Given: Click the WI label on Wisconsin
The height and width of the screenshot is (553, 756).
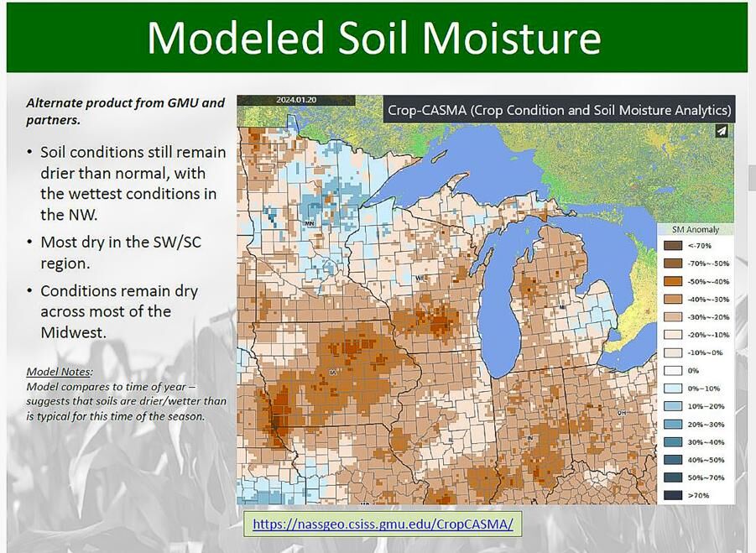Looking at the screenshot, I should click(x=419, y=277).
